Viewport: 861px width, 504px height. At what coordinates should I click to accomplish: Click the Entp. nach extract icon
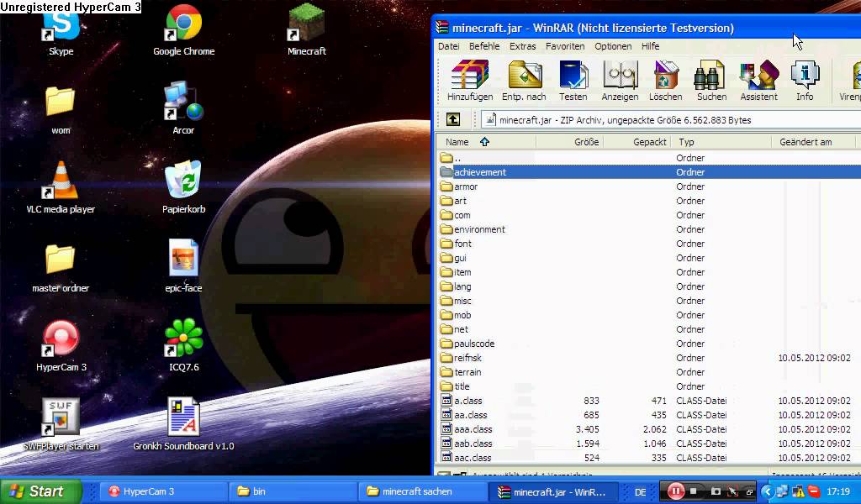click(x=525, y=81)
